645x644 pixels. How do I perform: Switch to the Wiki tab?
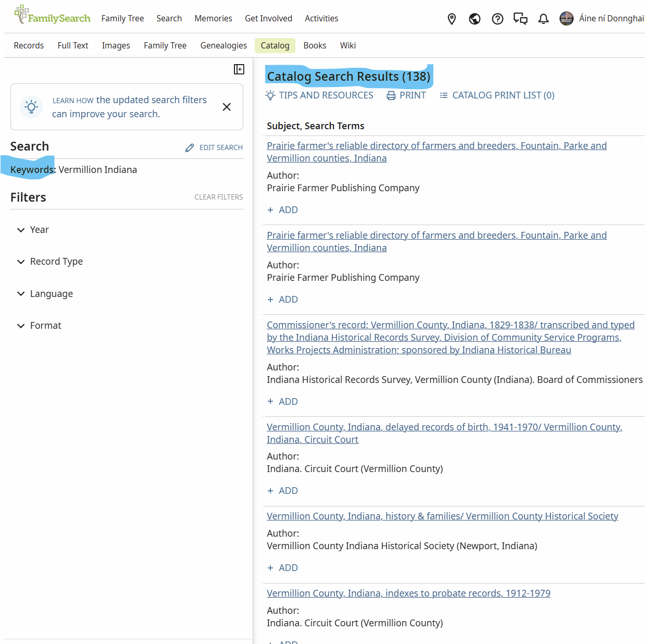(348, 45)
